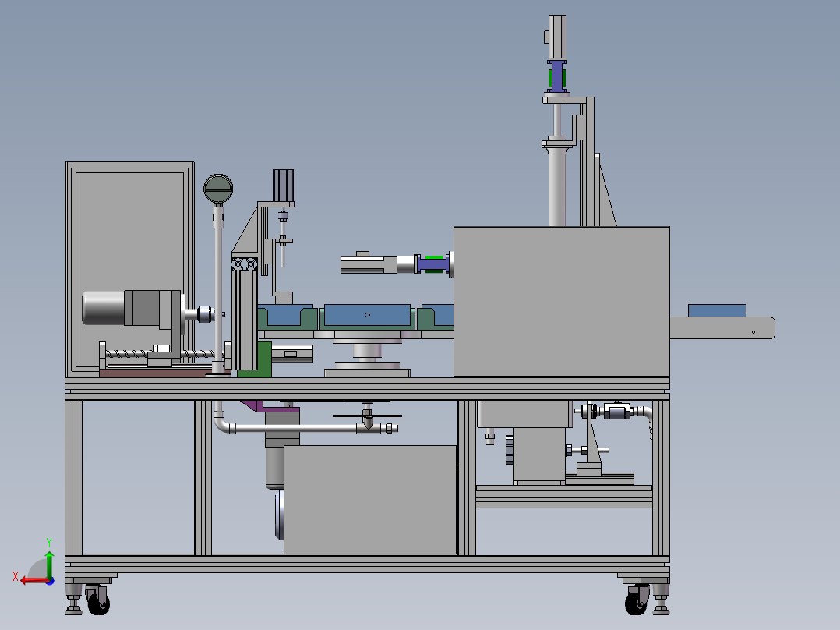
Task: Pick the bottom-left leveling foot
Action: tap(74, 600)
